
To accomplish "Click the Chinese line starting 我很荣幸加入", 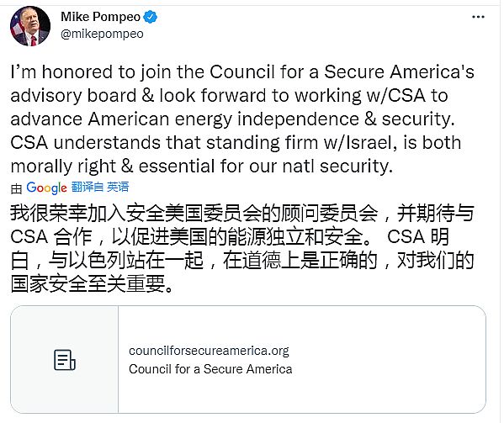I will (x=242, y=214).
